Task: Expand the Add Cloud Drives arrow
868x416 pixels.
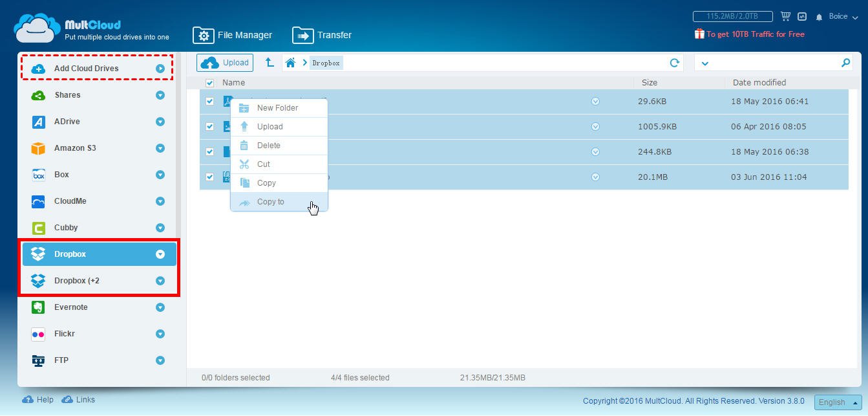Action: tap(160, 69)
